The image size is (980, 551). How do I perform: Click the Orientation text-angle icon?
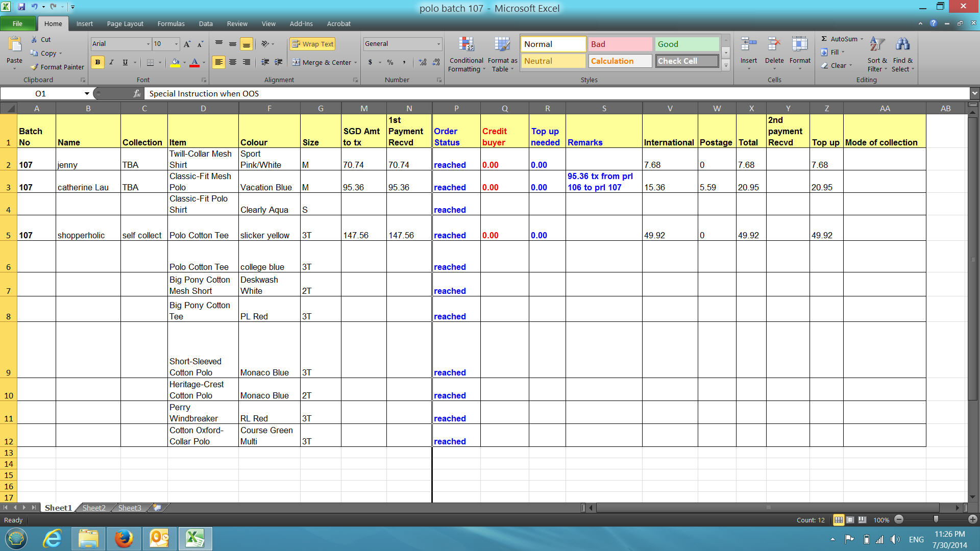(265, 44)
